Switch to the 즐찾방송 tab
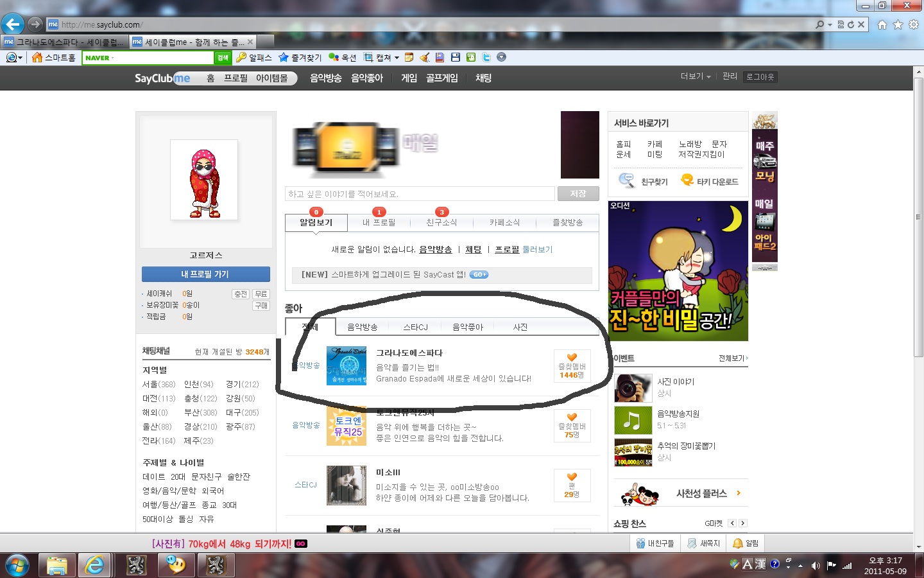Image resolution: width=924 pixels, height=578 pixels. click(568, 222)
